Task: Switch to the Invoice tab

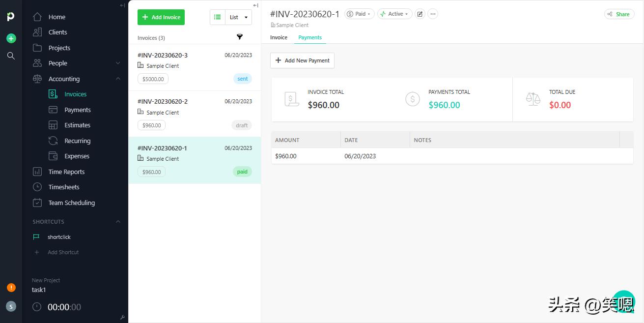Action: (x=279, y=37)
